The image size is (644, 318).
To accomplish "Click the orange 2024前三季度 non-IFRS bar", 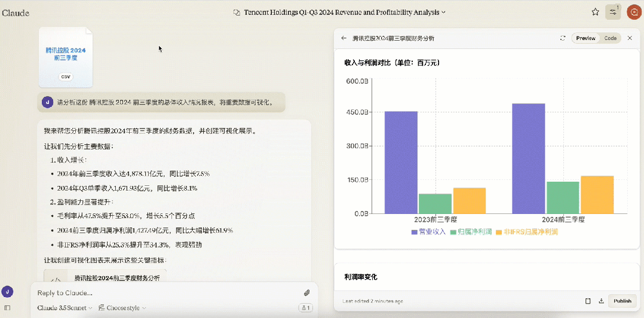I will (597, 195).
